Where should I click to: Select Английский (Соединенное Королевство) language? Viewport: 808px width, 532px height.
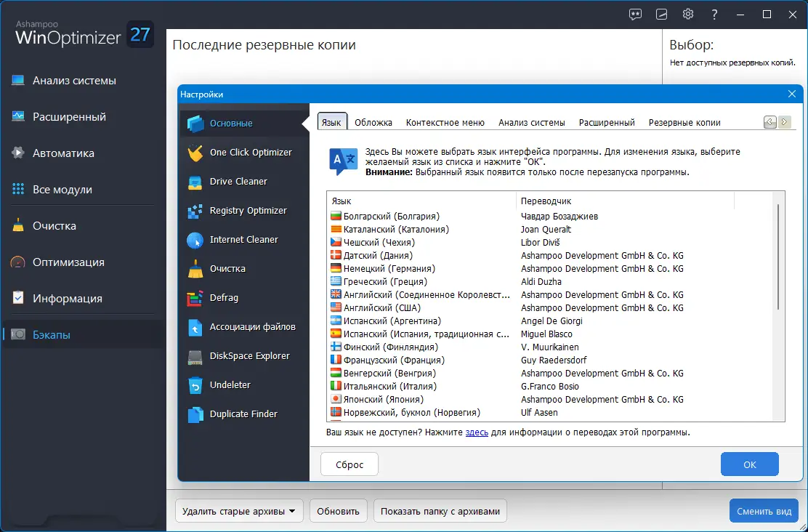(x=550, y=295)
